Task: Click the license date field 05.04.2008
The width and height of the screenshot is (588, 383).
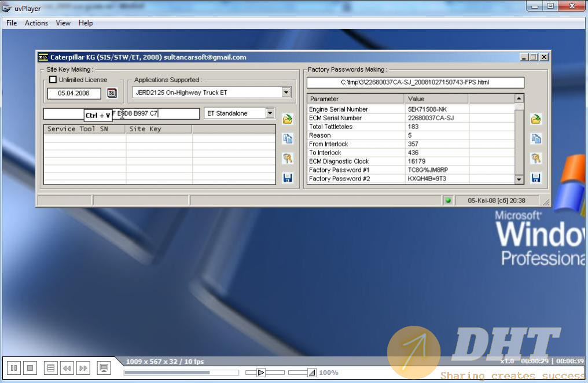Action: [x=74, y=93]
